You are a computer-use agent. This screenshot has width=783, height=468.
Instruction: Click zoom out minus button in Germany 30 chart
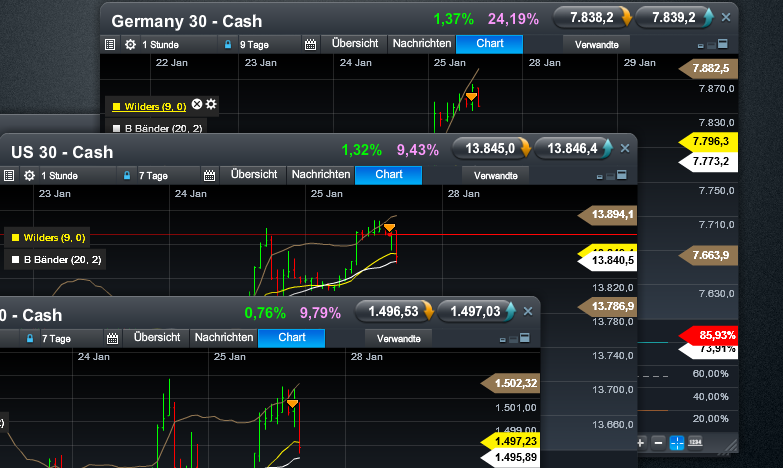coord(659,443)
